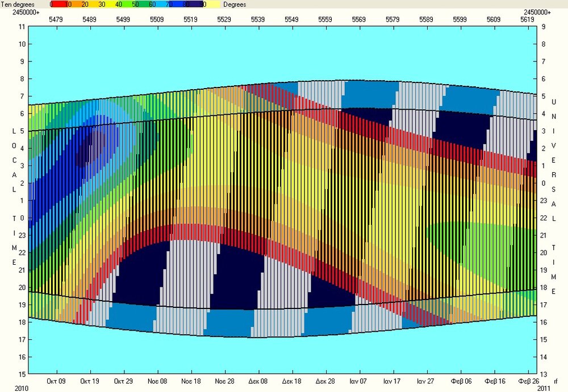
Task: Click the pale yellow swatch after 90
Action: [x=210, y=4]
